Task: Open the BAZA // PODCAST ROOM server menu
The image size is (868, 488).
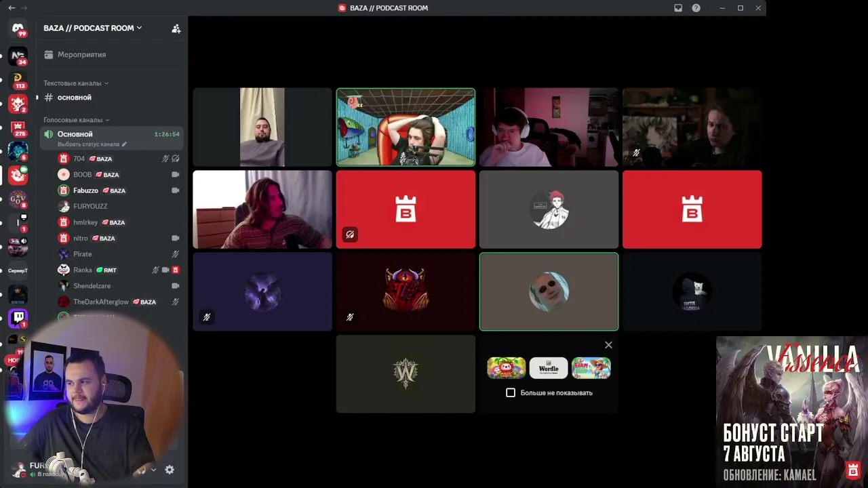Action: tap(93, 28)
